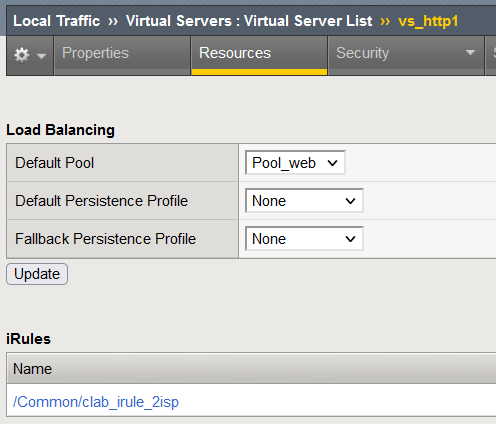496x424 pixels.
Task: Open the Default Pool dropdown showing Pool_web
Action: coord(295,163)
